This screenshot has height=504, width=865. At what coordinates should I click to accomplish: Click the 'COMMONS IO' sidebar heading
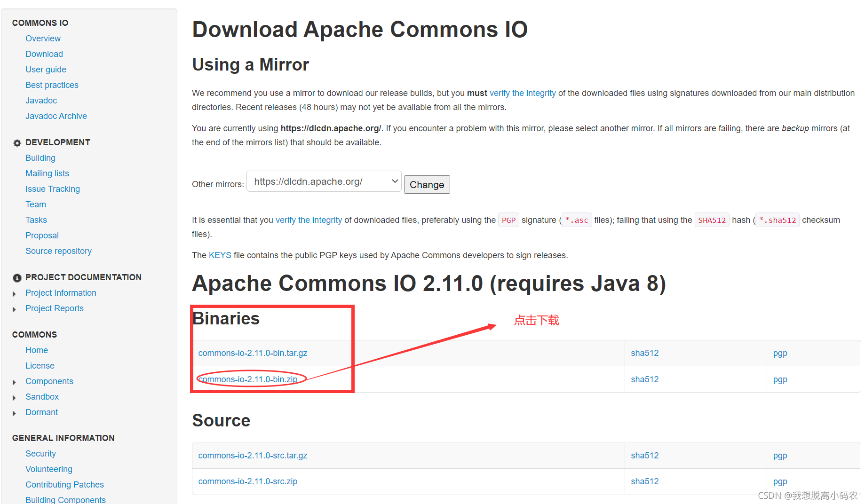[40, 23]
